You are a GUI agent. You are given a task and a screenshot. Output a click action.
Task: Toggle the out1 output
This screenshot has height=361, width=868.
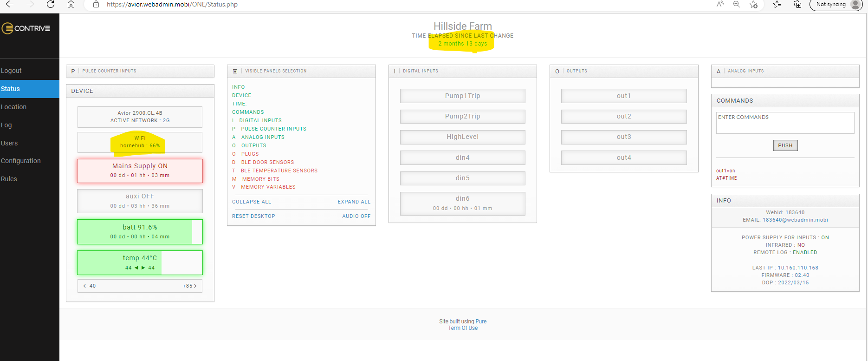coord(623,96)
